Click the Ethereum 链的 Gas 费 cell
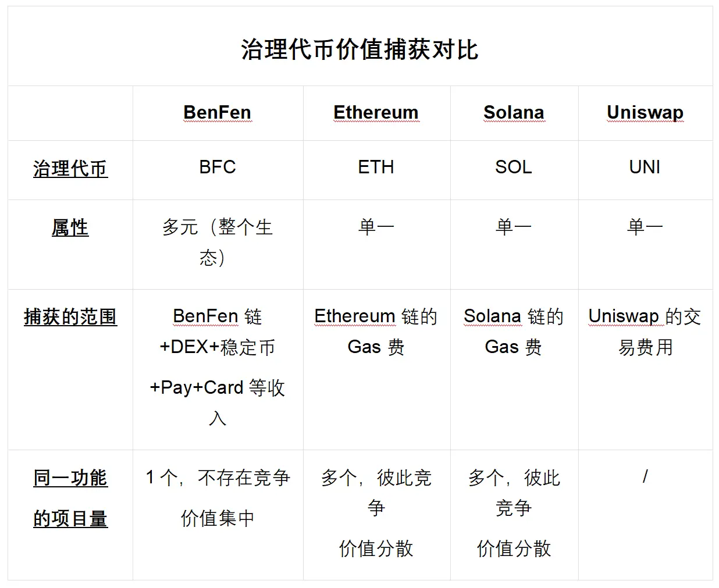The width and height of the screenshot is (719, 588). tap(376, 332)
